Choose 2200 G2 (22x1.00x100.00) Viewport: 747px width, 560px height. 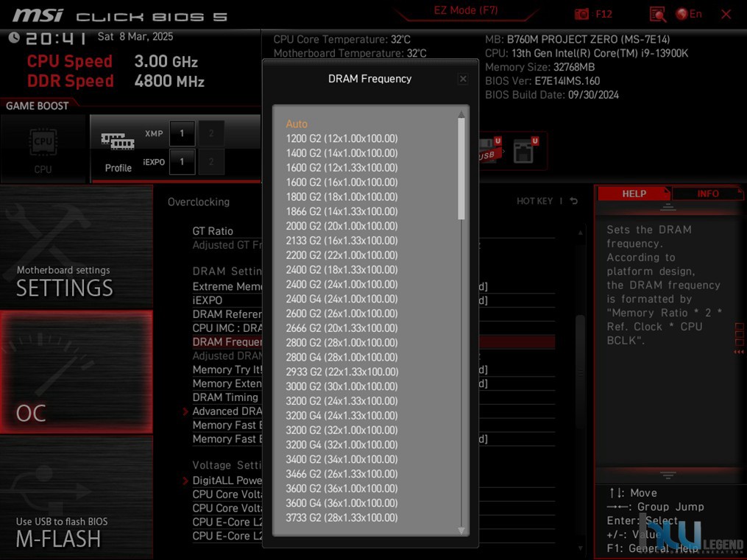pos(341,255)
